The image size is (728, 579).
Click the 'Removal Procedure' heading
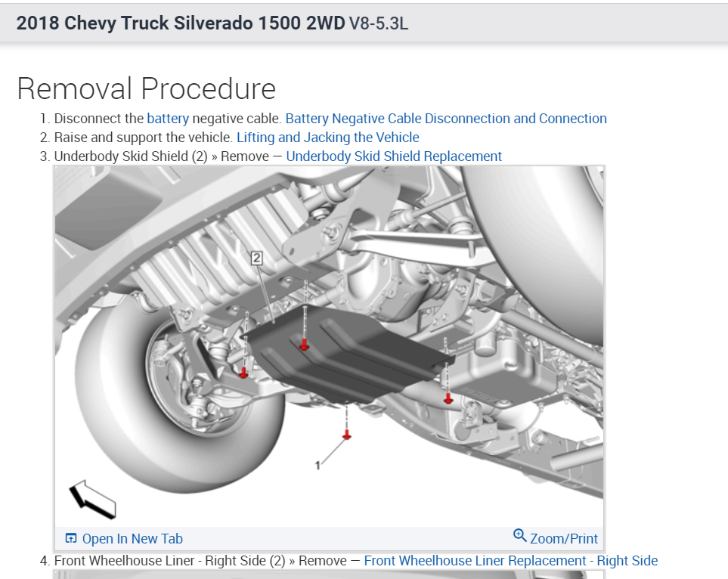click(x=146, y=88)
